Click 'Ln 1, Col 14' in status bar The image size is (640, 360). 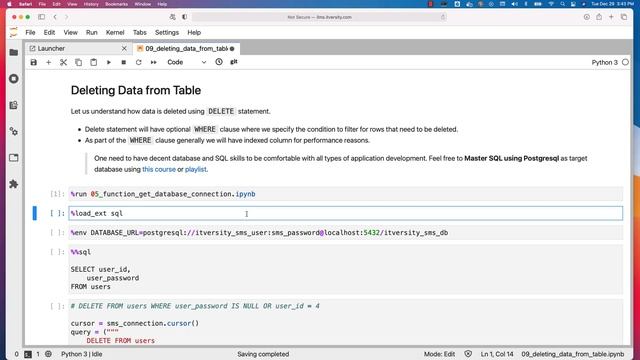[x=497, y=354]
